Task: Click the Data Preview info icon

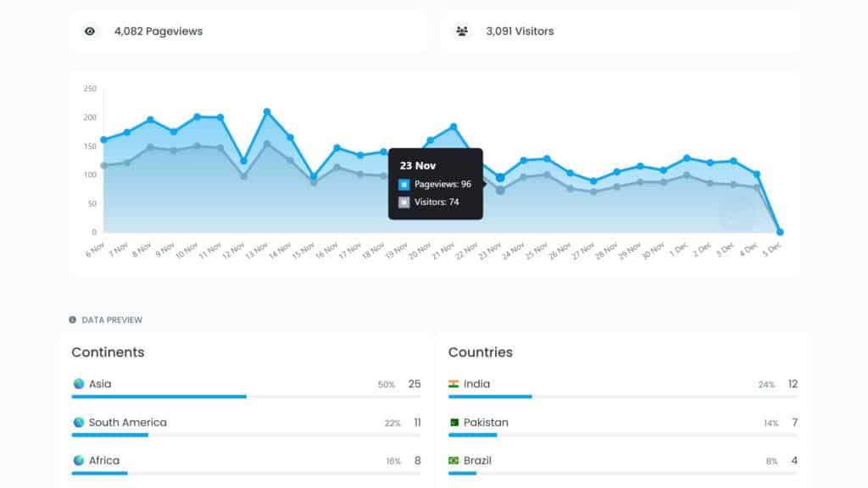Action: tap(73, 319)
